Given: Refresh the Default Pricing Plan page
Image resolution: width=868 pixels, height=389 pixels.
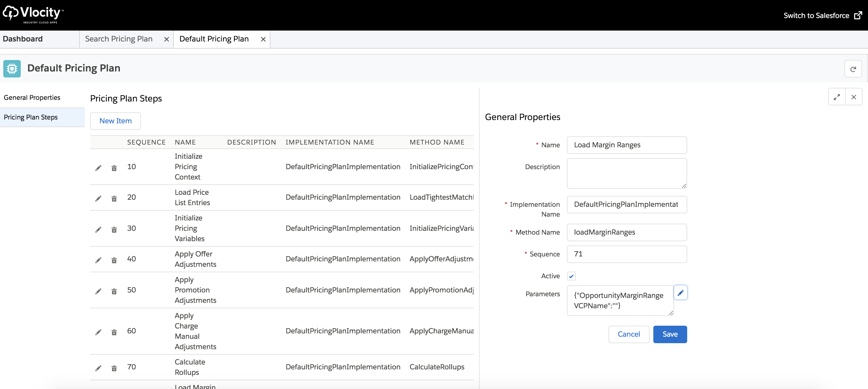Looking at the screenshot, I should click(x=853, y=69).
